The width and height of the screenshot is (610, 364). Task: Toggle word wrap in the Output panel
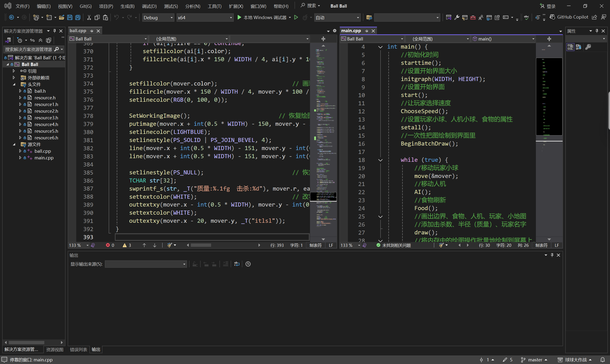237,264
